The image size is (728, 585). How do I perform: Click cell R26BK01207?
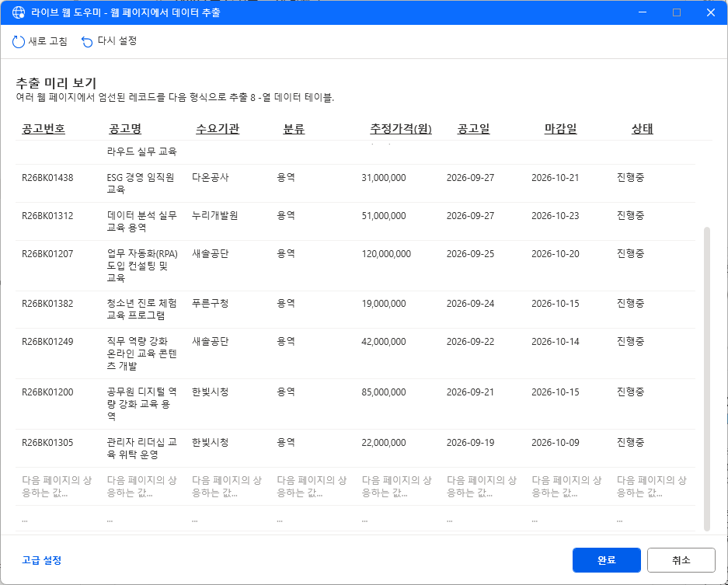pos(47,254)
